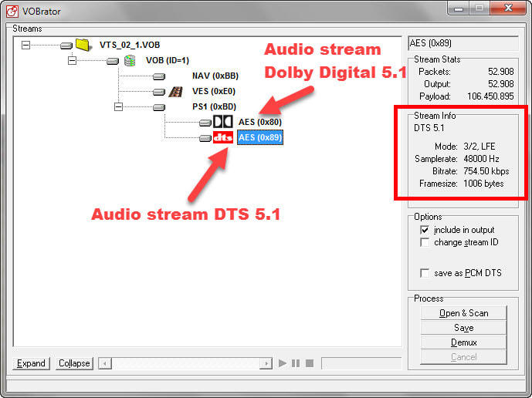Click the yellow folder icon for VTS_02_1.VOB

pos(83,45)
